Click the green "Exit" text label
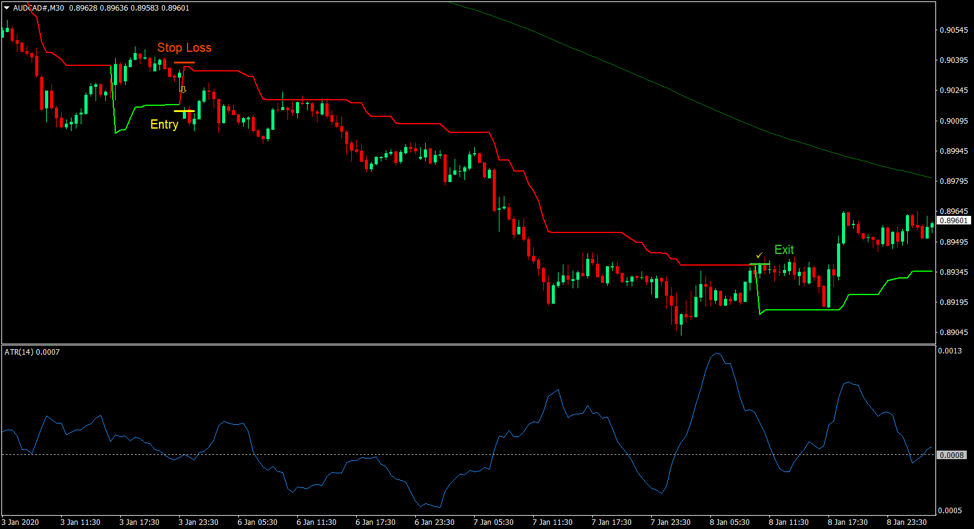Screen dimensions: 974x529 [784, 249]
